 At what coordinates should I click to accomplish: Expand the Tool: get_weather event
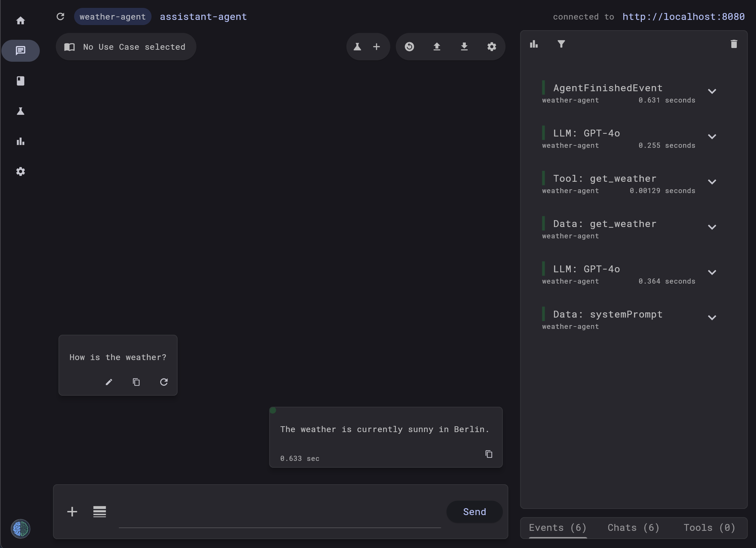pyautogui.click(x=712, y=182)
